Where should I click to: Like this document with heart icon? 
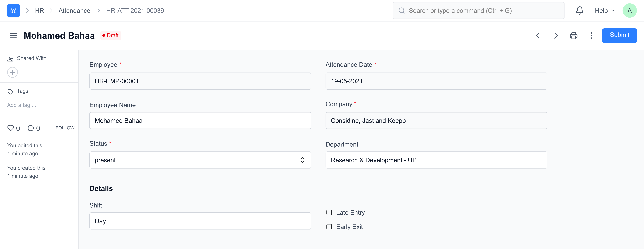[x=11, y=128]
